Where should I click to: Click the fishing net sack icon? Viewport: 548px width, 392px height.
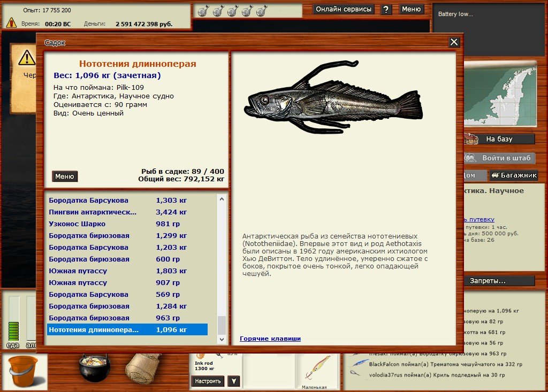(142, 368)
